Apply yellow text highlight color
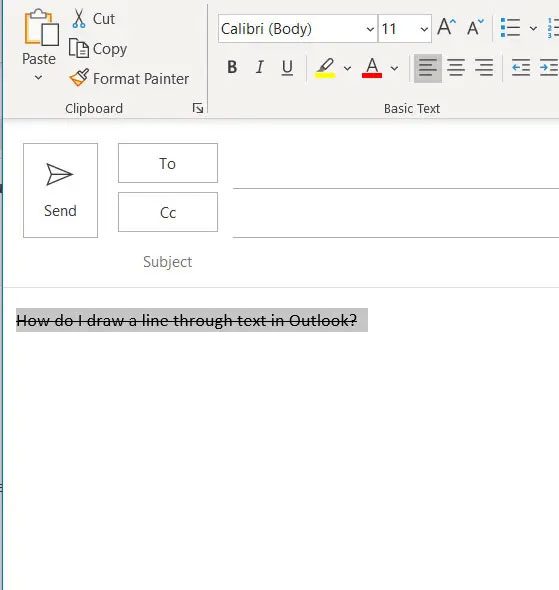The height and width of the screenshot is (590, 559). [x=325, y=68]
